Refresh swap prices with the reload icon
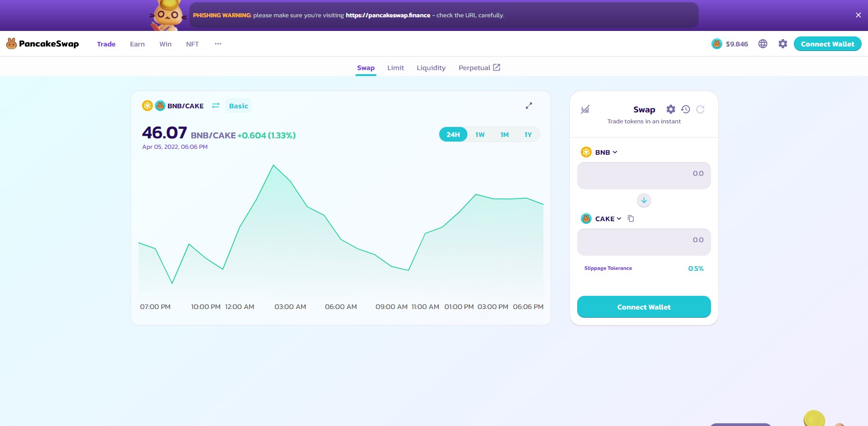Screen dimensions: 868x426 [x=700, y=109]
